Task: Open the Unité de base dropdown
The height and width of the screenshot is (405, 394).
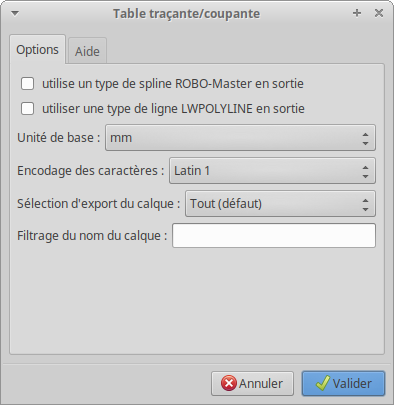Action: click(240, 138)
